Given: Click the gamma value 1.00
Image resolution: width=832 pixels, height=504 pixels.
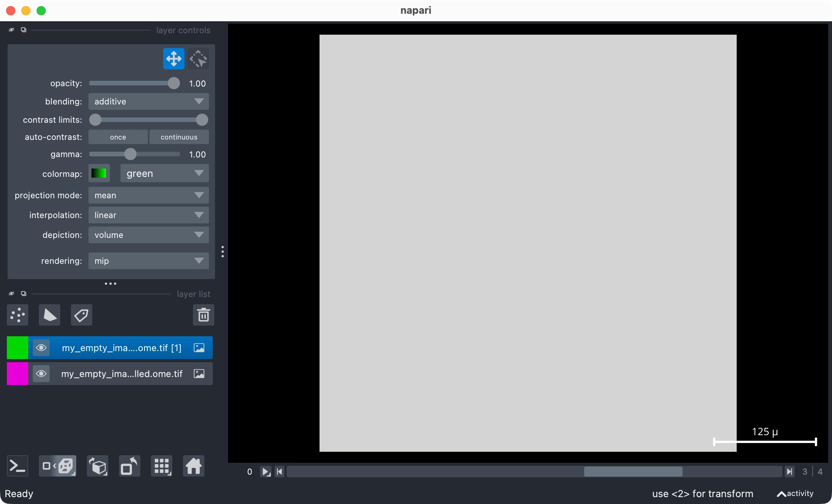Looking at the screenshot, I should pos(198,154).
